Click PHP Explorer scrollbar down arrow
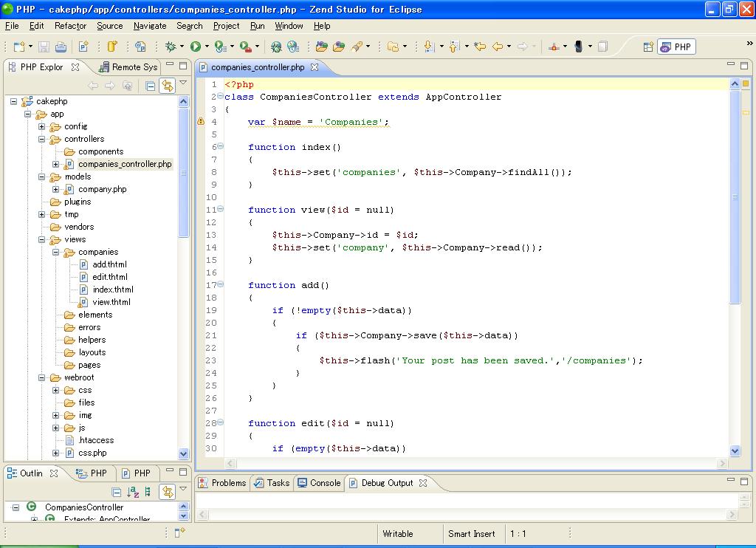 [x=183, y=453]
